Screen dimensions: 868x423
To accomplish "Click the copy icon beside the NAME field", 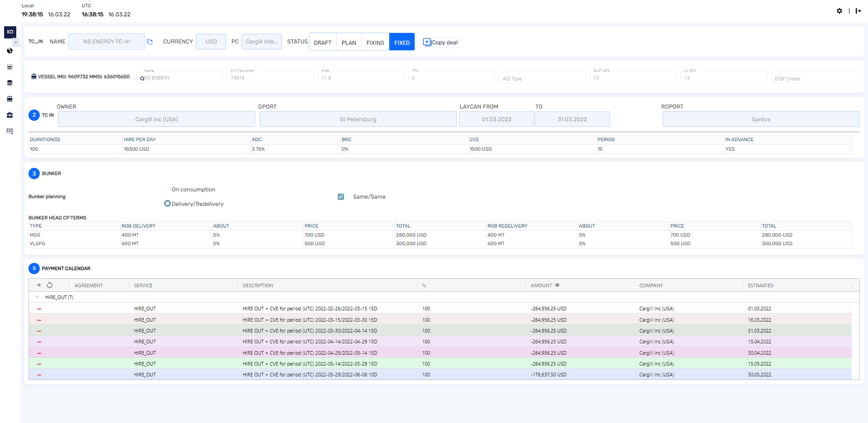I will (150, 42).
